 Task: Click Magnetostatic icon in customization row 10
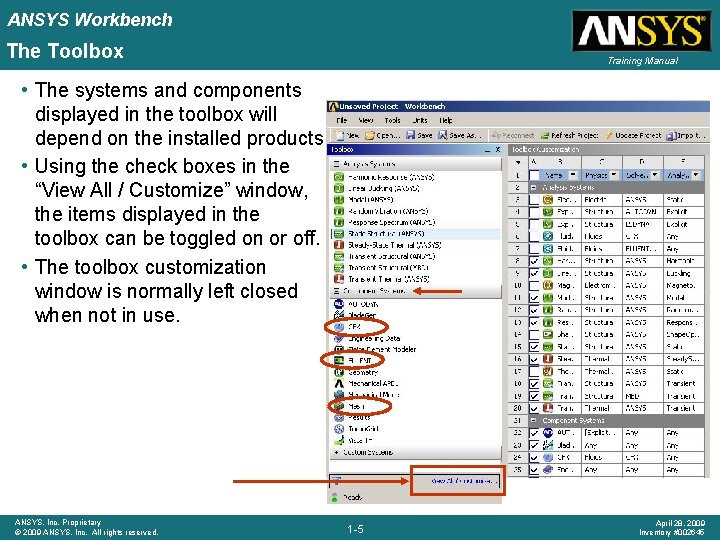(548, 285)
